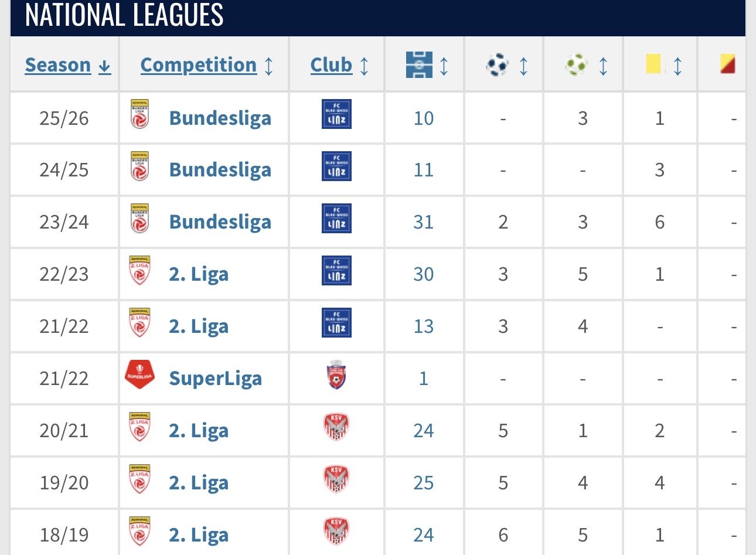Click the assists green ball header icon

(x=577, y=64)
